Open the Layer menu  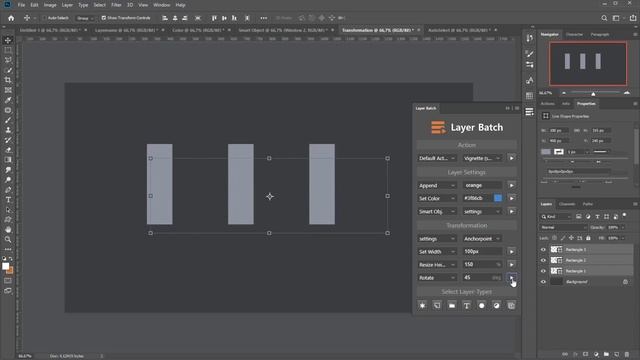click(67, 5)
